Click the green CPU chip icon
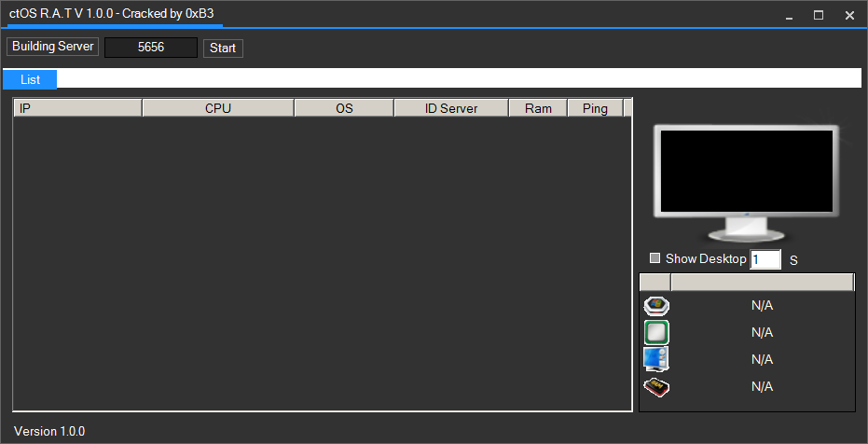The image size is (868, 444). [656, 332]
